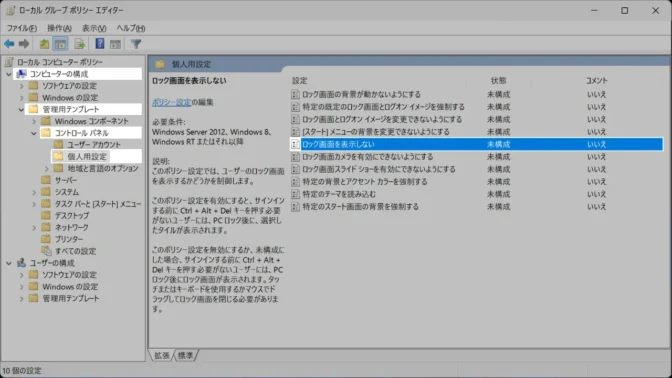Expand タスク バーと [スタート] メニュー node
Screen dimensions: 672x378
(x=34, y=204)
